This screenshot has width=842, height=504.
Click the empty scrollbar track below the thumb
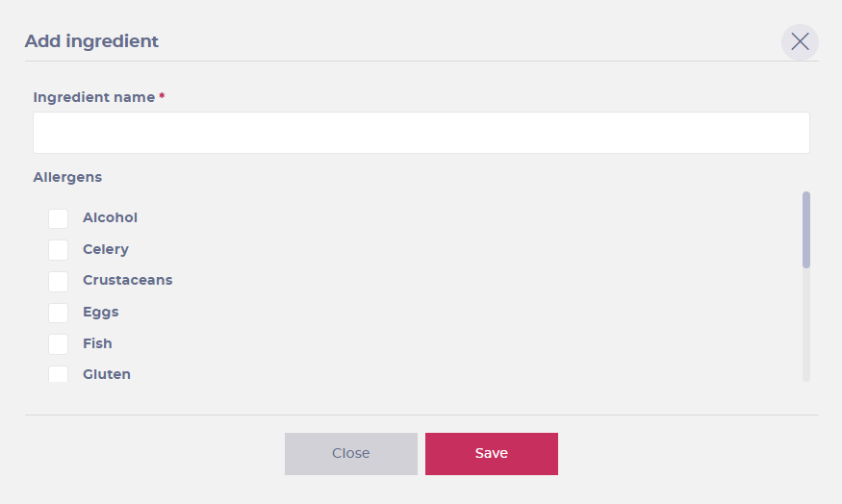pyautogui.click(x=806, y=325)
